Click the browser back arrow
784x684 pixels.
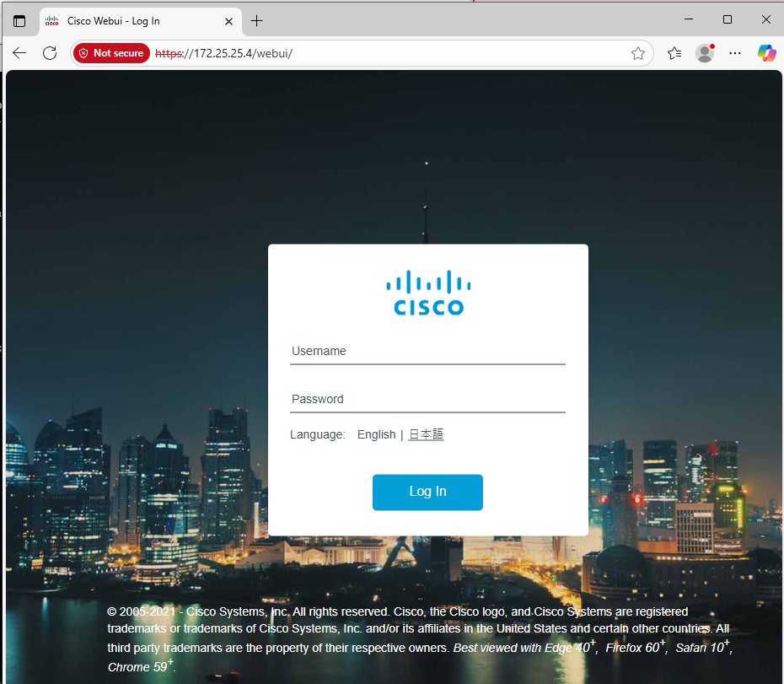(x=19, y=53)
